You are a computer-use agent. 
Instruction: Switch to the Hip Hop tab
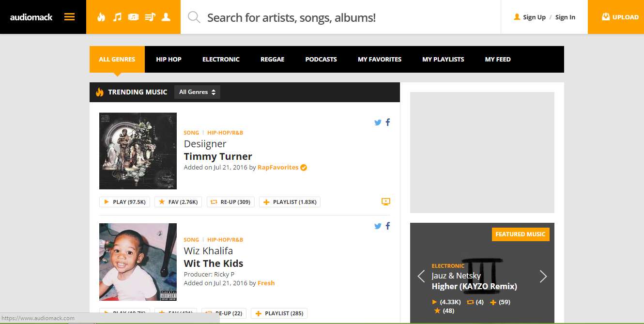pyautogui.click(x=169, y=59)
